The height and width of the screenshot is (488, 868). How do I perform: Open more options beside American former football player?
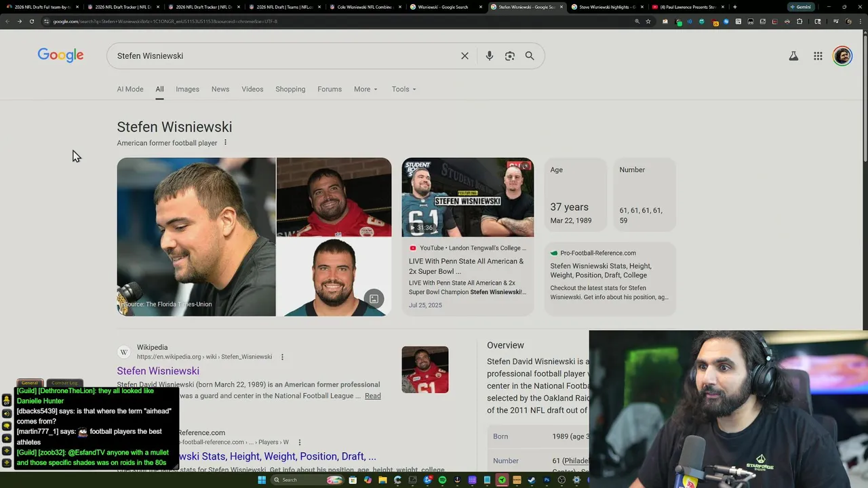pos(226,142)
